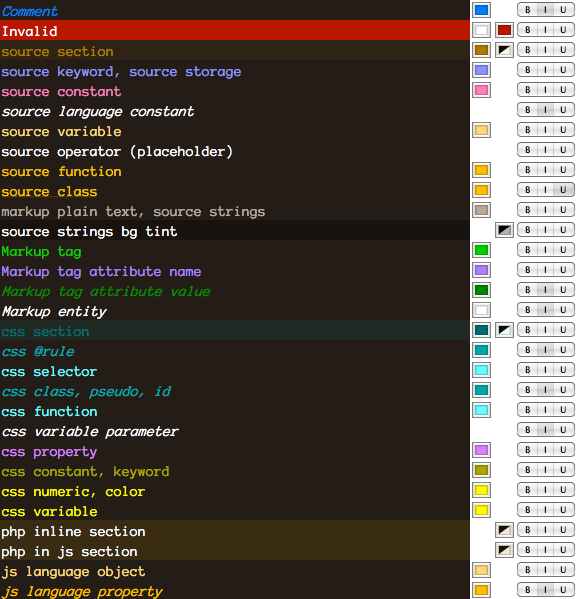
Task: Disable italic for css class, pseudo, id
Action: (546, 390)
